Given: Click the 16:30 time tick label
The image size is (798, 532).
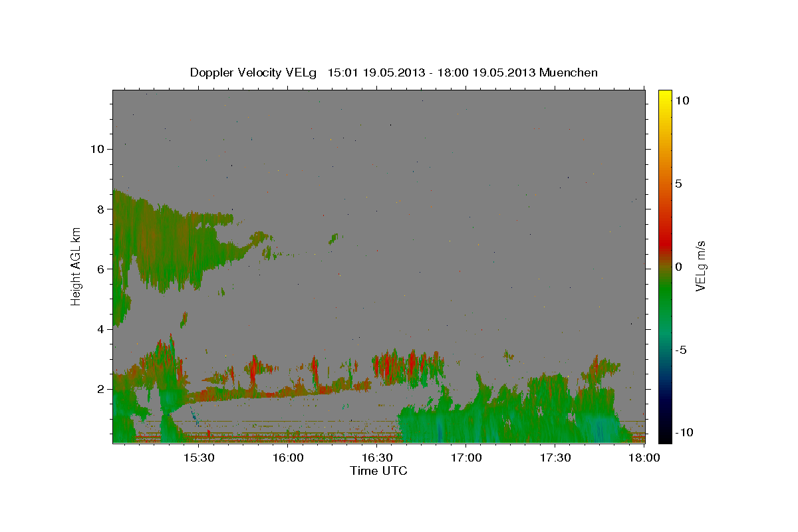Looking at the screenshot, I should (377, 458).
